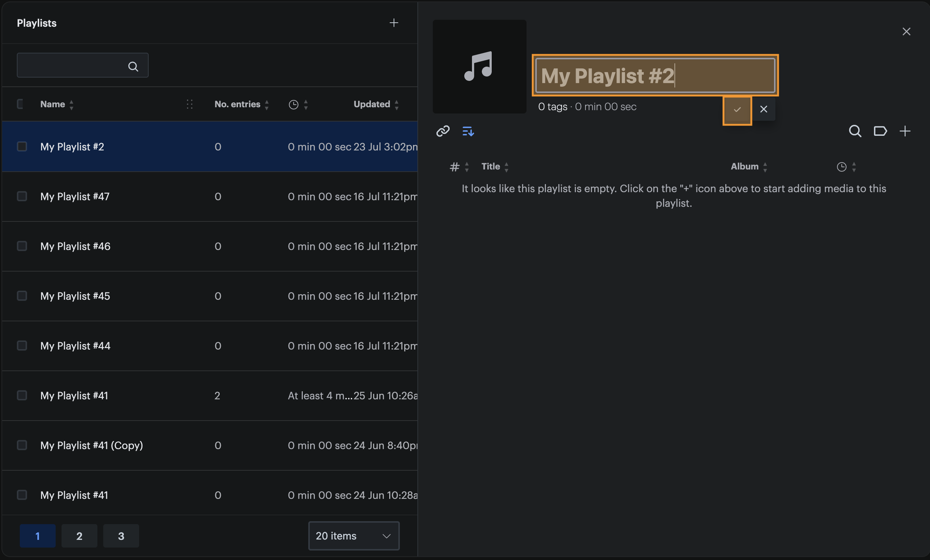Viewport: 930px width, 560px height.
Task: Open the tags label icon
Action: [880, 131]
